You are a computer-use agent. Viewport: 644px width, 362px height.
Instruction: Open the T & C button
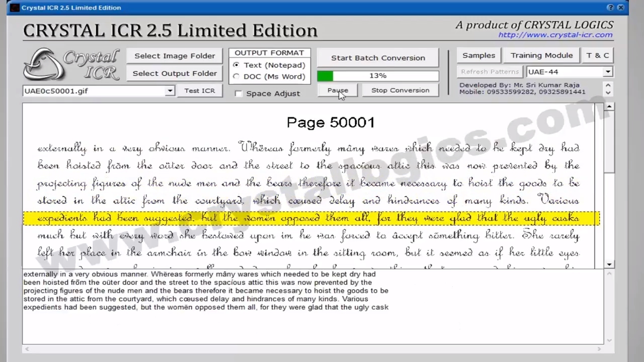click(598, 55)
